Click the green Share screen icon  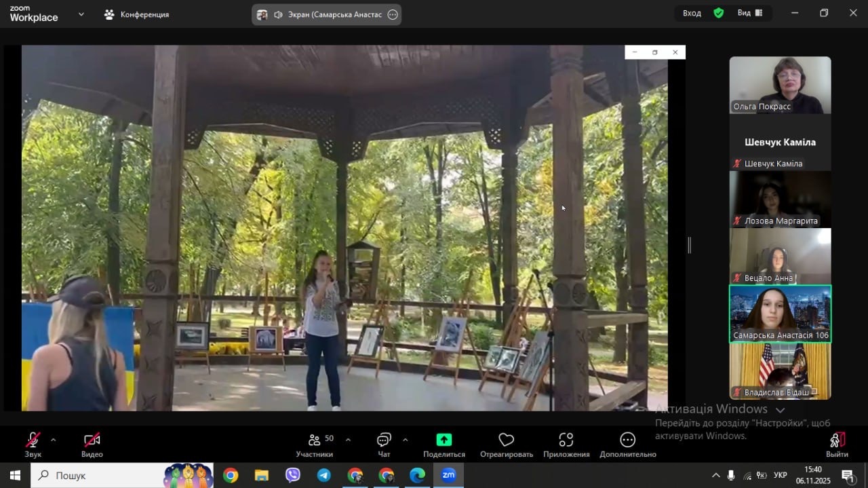(x=443, y=440)
